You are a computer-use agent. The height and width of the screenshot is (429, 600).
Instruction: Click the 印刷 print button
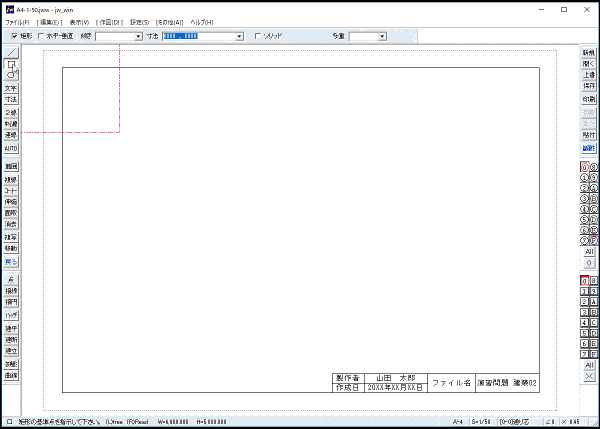589,100
